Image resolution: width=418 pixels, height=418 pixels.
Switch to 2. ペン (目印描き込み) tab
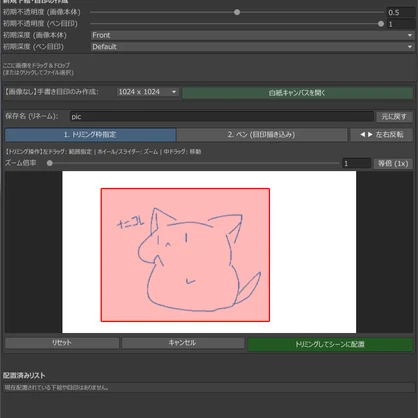(x=262, y=135)
